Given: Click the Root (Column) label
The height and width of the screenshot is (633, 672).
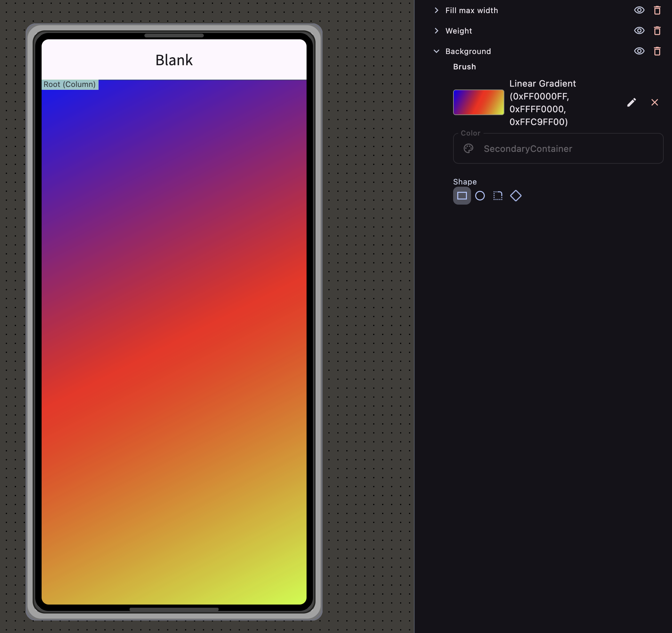Looking at the screenshot, I should coord(70,84).
